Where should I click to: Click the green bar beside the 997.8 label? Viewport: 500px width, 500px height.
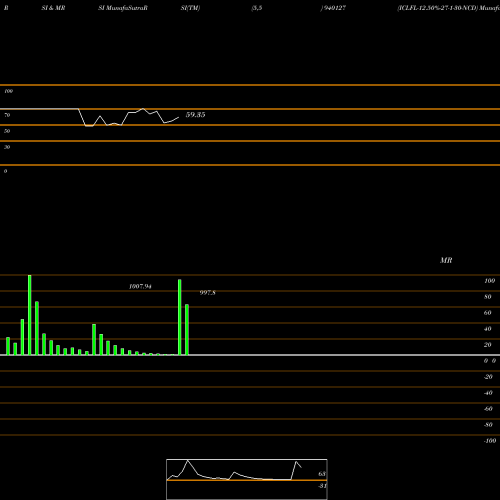pos(187,330)
